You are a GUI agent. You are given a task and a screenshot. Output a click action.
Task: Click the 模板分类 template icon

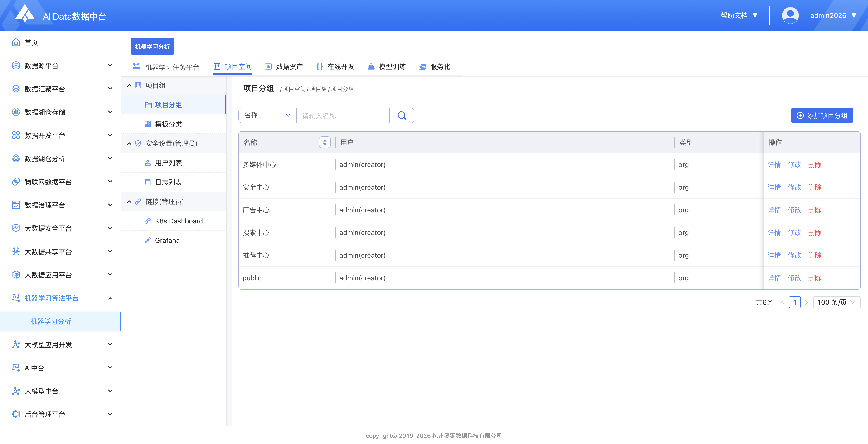pos(148,124)
